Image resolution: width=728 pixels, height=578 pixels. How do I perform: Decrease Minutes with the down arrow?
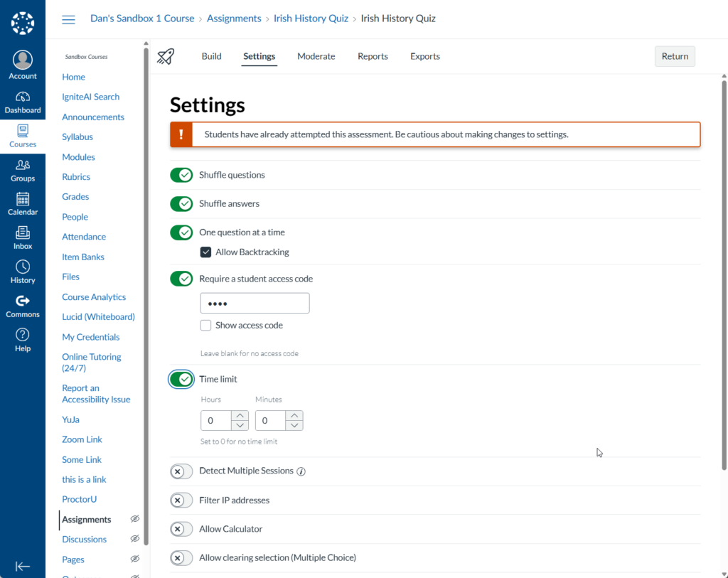click(x=294, y=425)
